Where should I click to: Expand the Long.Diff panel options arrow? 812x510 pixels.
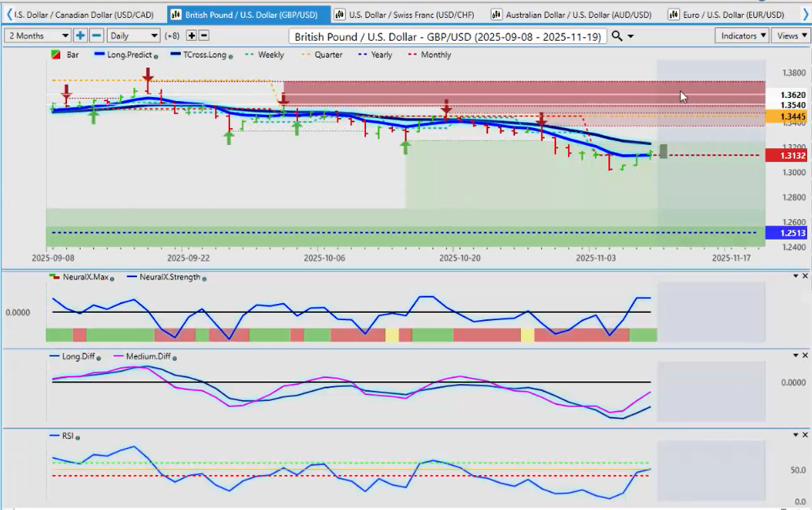[x=796, y=356]
